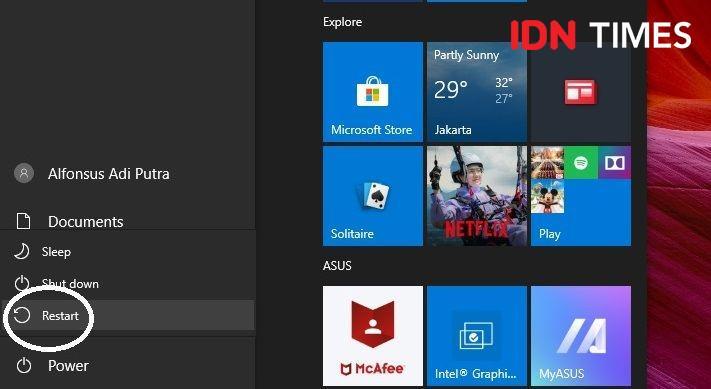Screen dimensions: 711x389
Task: Launch the MyASUS tile
Action: point(581,336)
